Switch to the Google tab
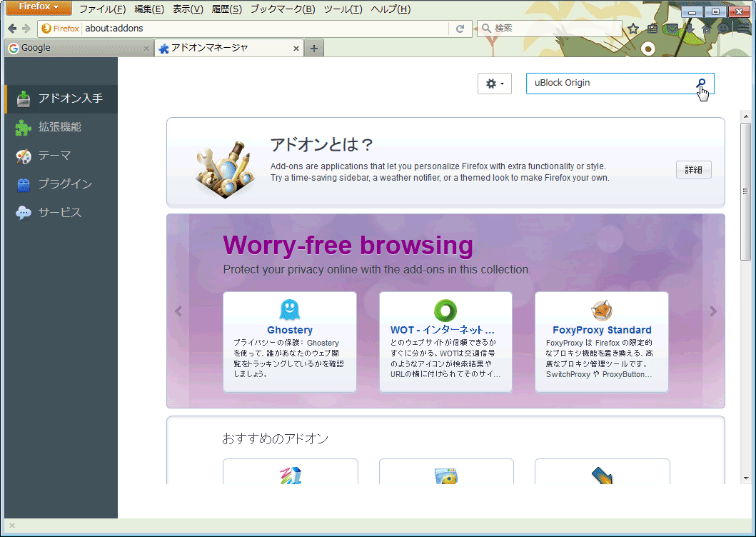 79,49
